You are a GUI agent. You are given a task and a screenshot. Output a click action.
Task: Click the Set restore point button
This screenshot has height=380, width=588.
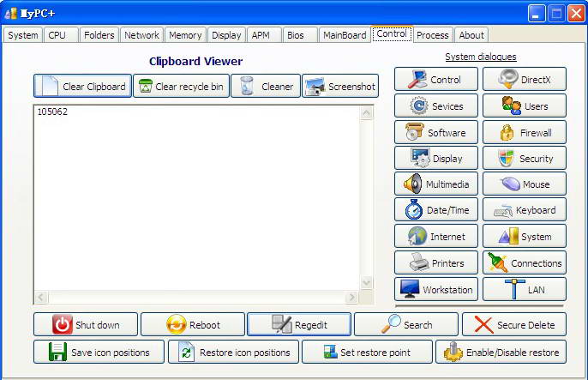click(x=367, y=352)
